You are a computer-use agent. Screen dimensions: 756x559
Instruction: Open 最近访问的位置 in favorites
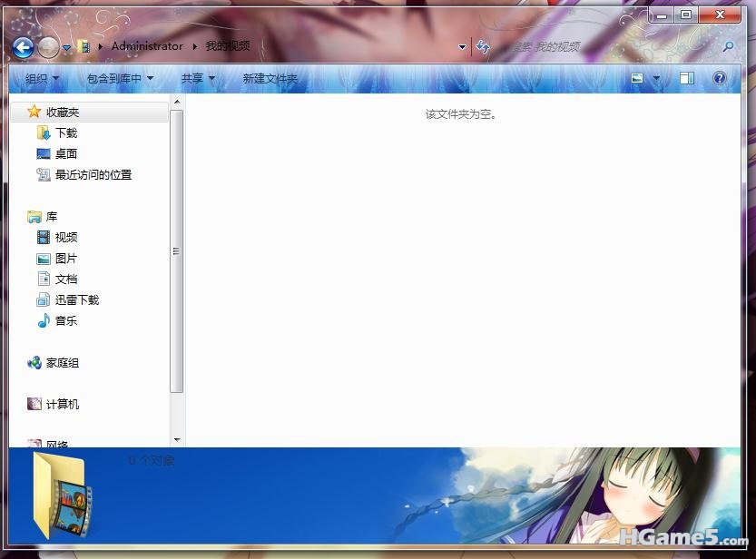[93, 174]
